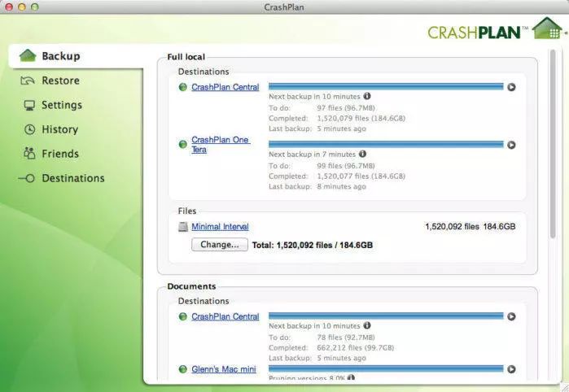Viewport: 569px width, 392px height.
Task: Open the Friends section
Action: click(60, 154)
